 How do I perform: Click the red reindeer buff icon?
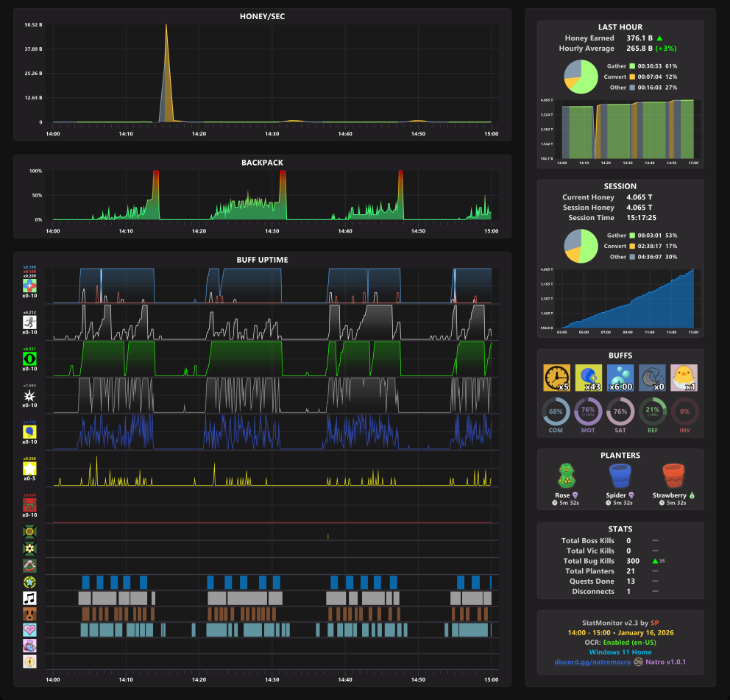(x=29, y=505)
